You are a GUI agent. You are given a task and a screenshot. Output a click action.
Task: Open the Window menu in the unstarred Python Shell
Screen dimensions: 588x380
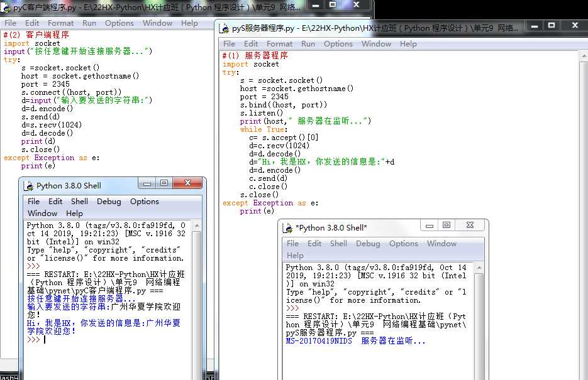click(42, 214)
